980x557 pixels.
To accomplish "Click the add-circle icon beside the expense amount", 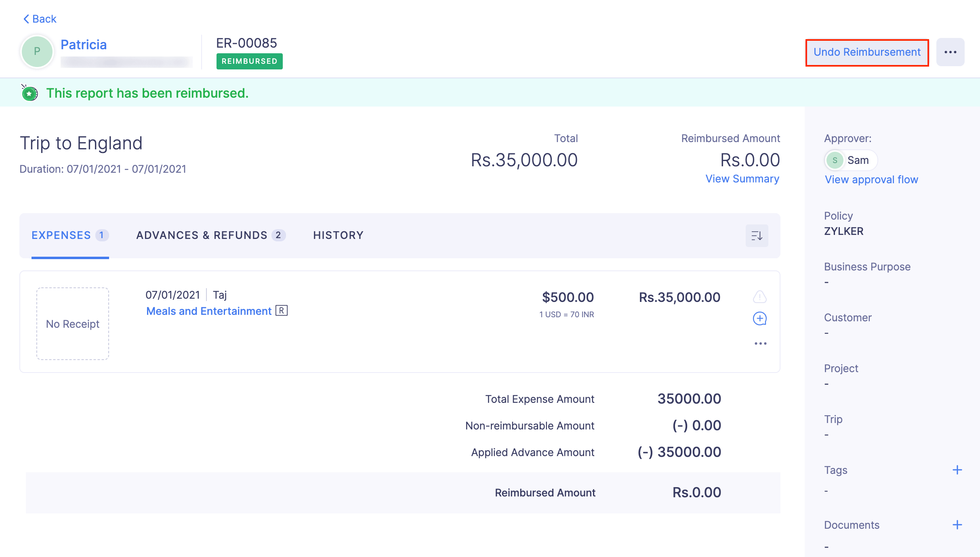I will pyautogui.click(x=760, y=318).
